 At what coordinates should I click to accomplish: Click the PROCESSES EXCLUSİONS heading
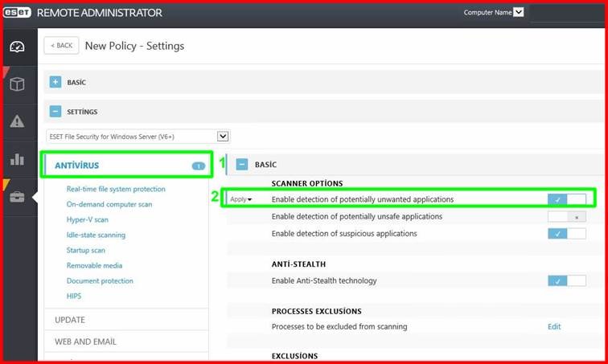coord(316,311)
